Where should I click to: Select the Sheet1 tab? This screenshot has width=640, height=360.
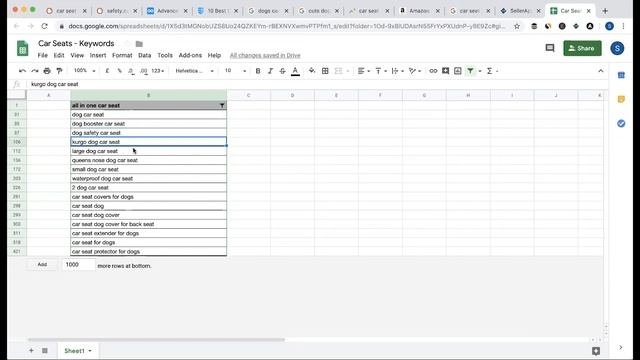(x=78, y=351)
